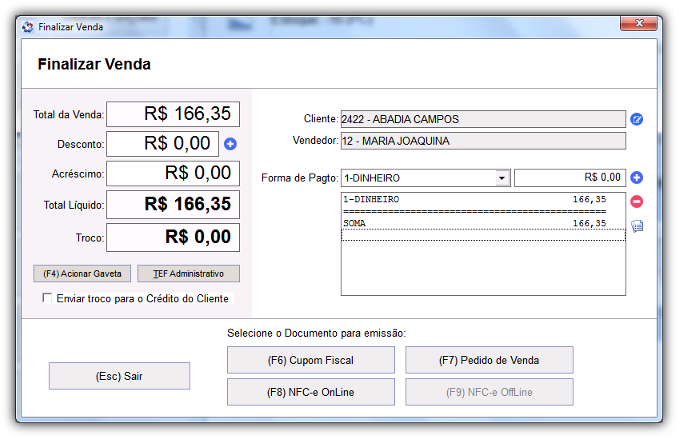Remove payment with red minus icon
This screenshot has width=678, height=438.
[x=636, y=201]
